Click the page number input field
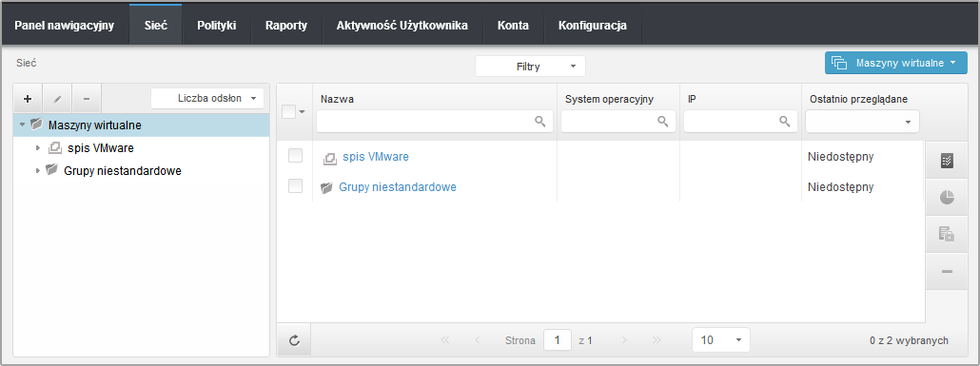The width and height of the screenshot is (980, 366). click(558, 340)
